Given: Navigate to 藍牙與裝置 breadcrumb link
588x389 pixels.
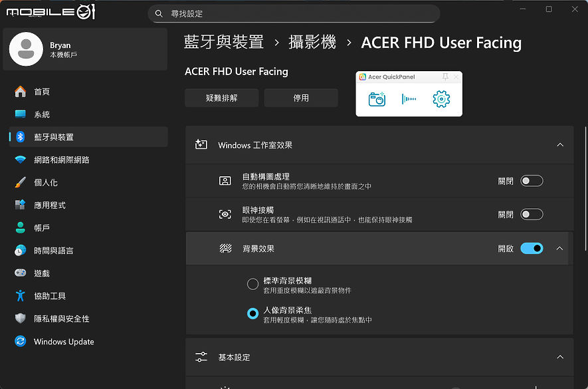Looking at the screenshot, I should [x=224, y=43].
